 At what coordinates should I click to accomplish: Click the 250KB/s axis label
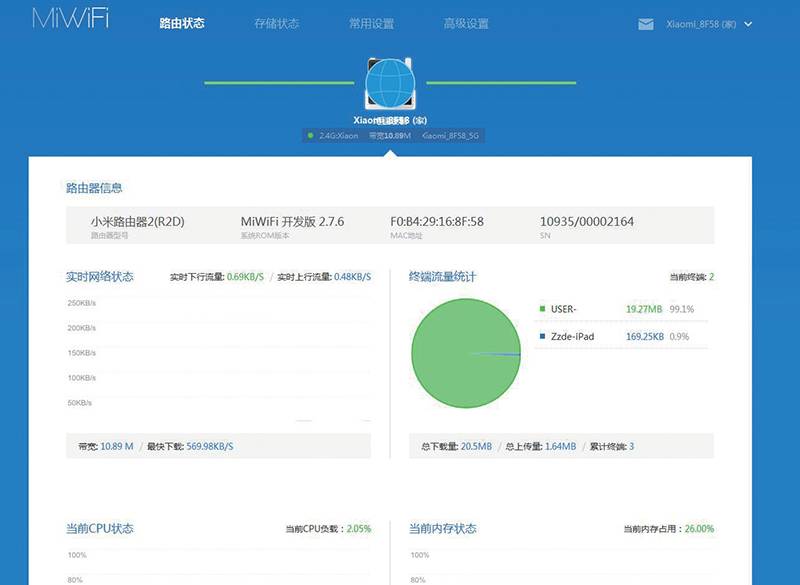tap(82, 303)
